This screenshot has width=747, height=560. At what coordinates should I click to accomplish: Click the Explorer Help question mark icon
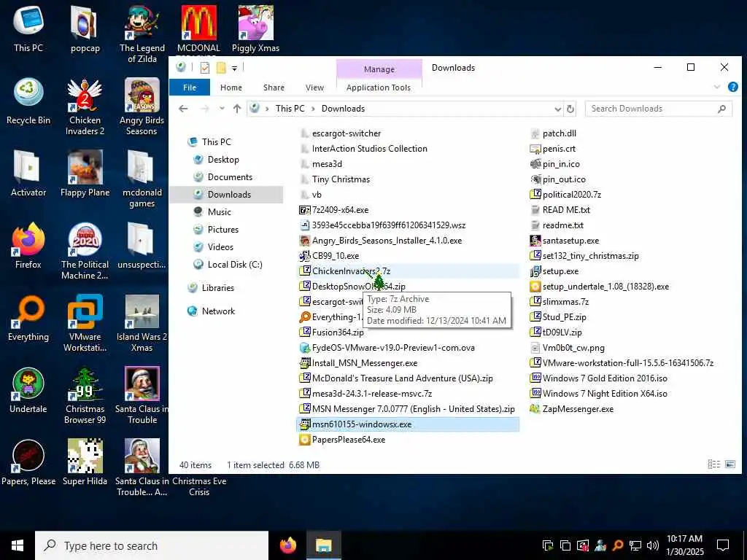[x=732, y=87]
